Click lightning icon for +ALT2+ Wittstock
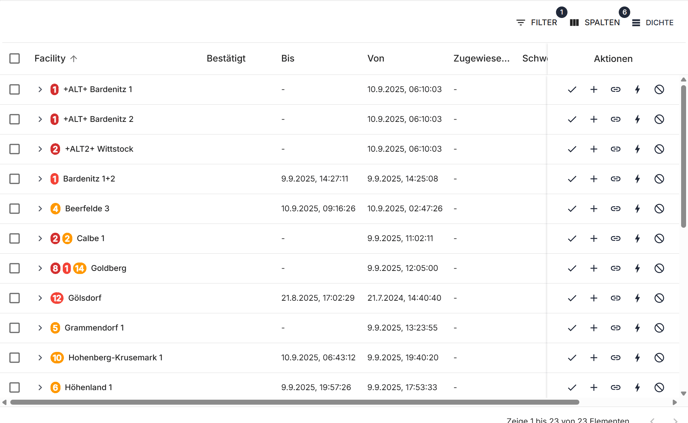The width and height of the screenshot is (688, 423). pos(638,149)
